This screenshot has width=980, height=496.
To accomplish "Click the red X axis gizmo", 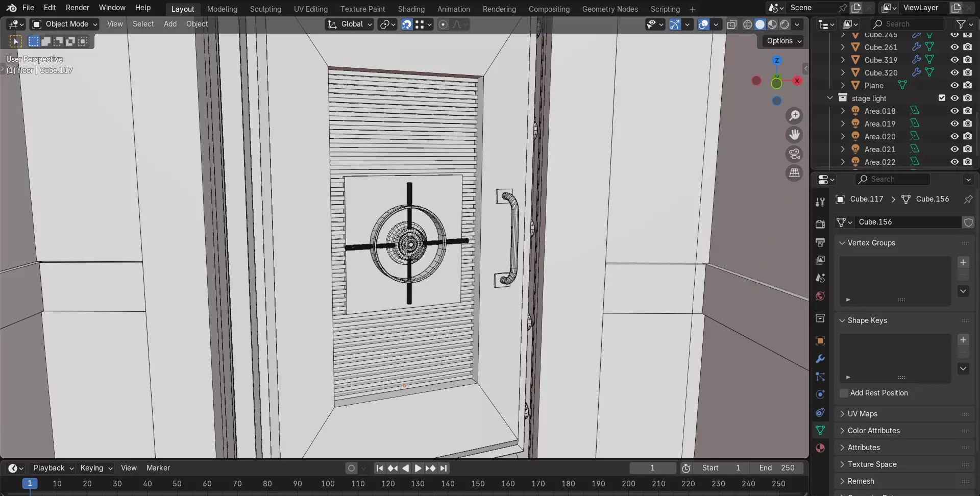I will 797,81.
